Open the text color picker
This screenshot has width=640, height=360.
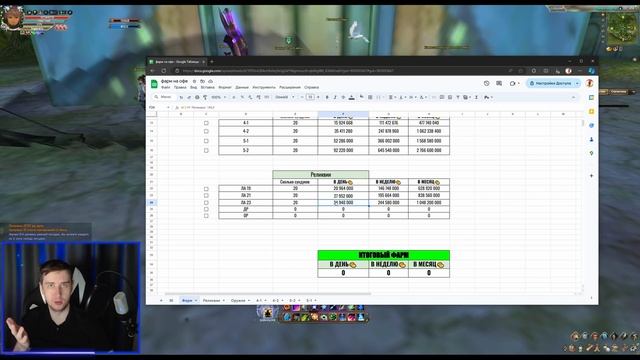click(x=351, y=97)
